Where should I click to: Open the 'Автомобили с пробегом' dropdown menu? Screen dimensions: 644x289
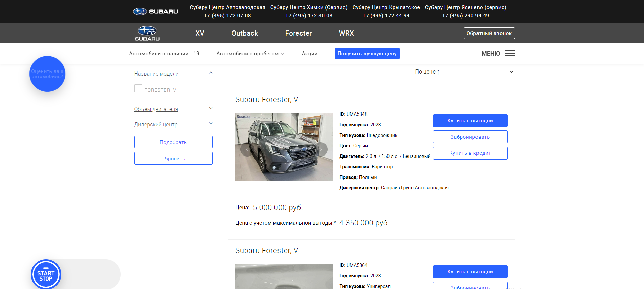[250, 54]
